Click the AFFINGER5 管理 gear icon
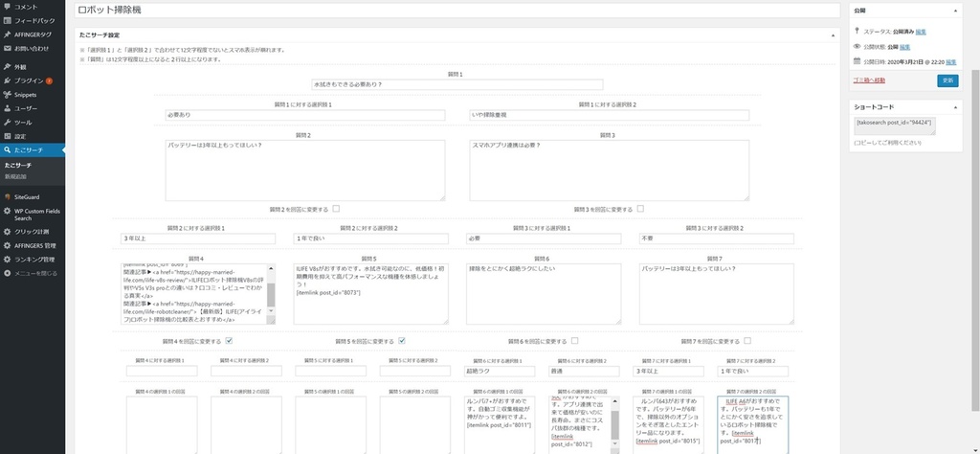The width and height of the screenshot is (980, 454). [x=7, y=245]
